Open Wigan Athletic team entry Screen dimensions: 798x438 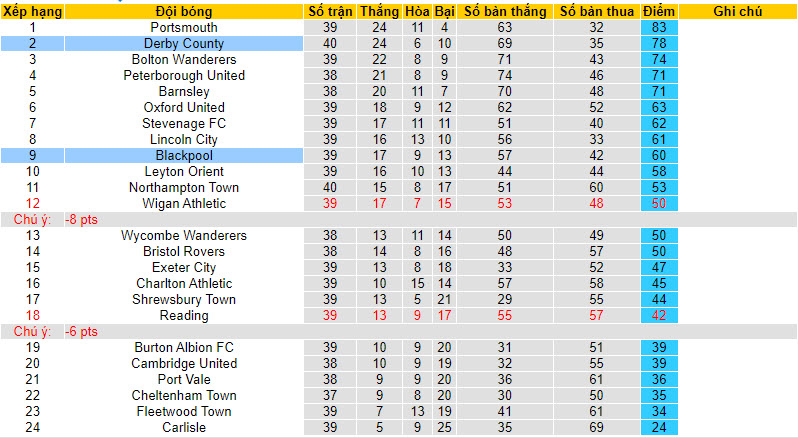point(183,204)
